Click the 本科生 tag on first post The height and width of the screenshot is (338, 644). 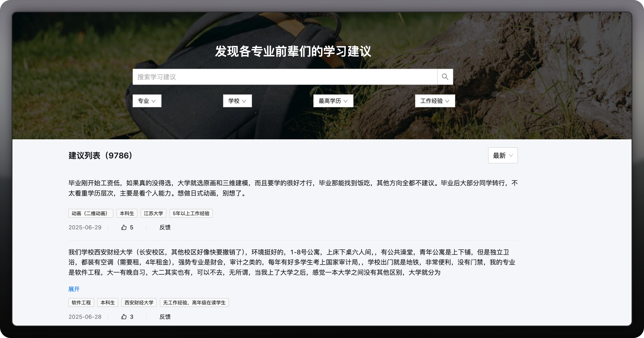(x=127, y=213)
